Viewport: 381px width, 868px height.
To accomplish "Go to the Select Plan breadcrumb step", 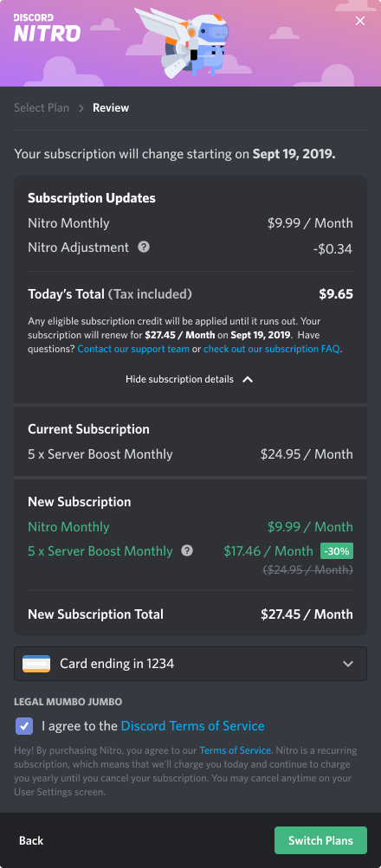I will click(42, 107).
